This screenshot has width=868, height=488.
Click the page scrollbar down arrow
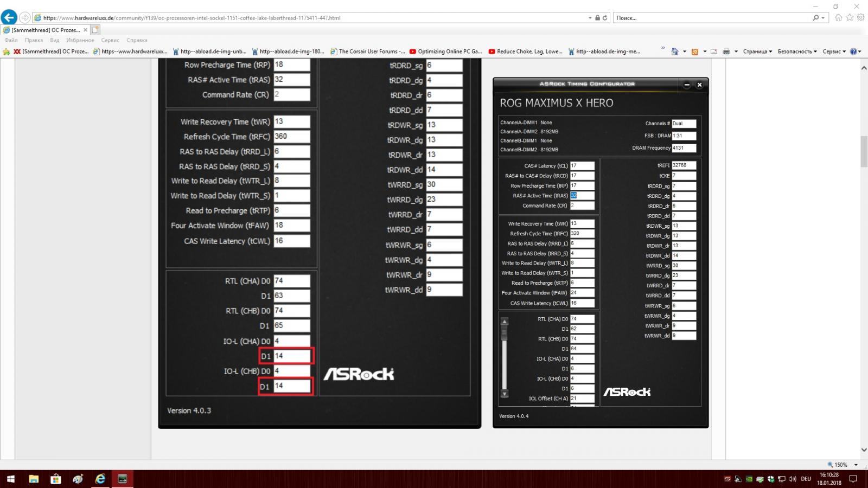[864, 450]
